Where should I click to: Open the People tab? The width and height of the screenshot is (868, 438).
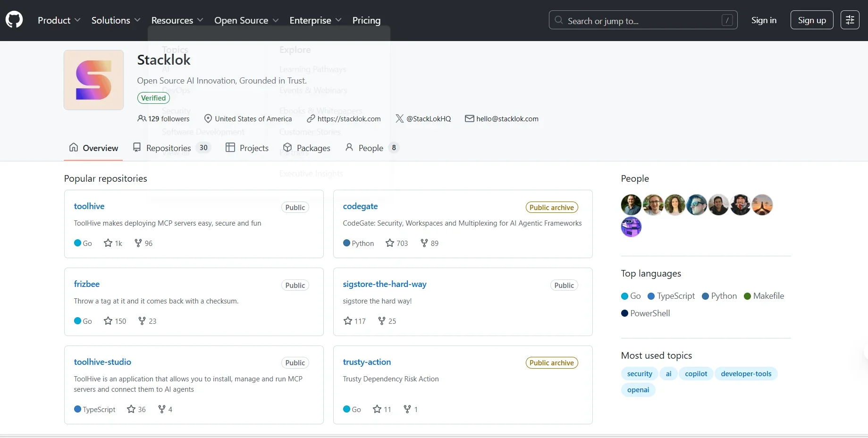click(371, 148)
